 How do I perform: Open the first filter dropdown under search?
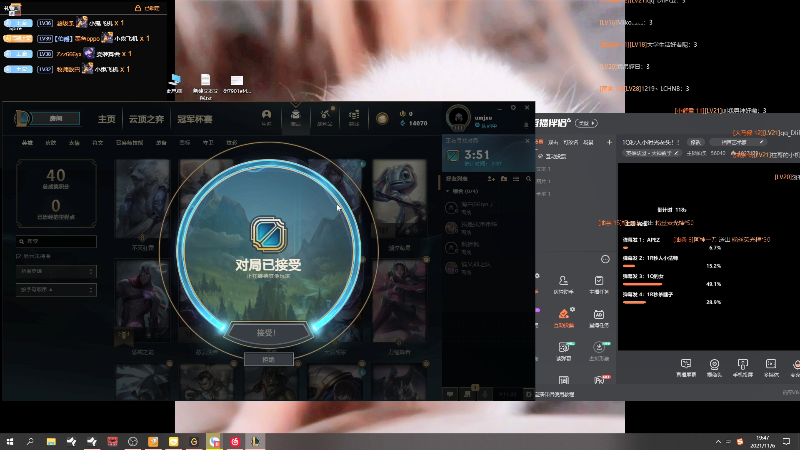(56, 271)
